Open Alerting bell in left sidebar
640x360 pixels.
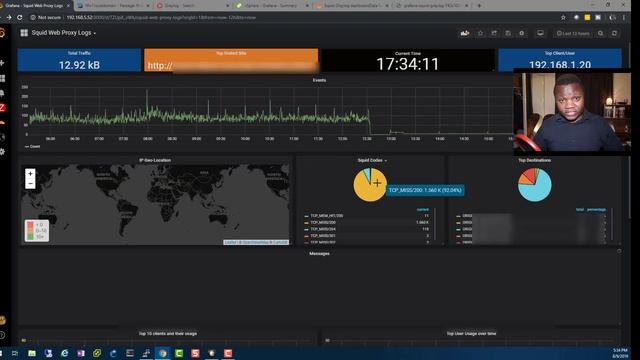(2, 93)
